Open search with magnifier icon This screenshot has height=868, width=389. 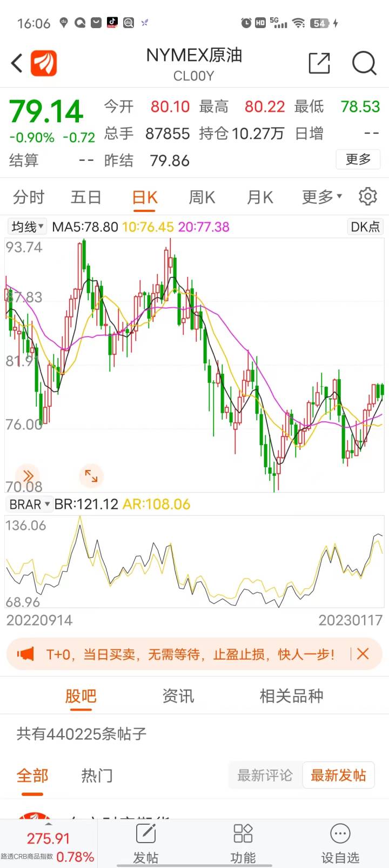coord(364,63)
